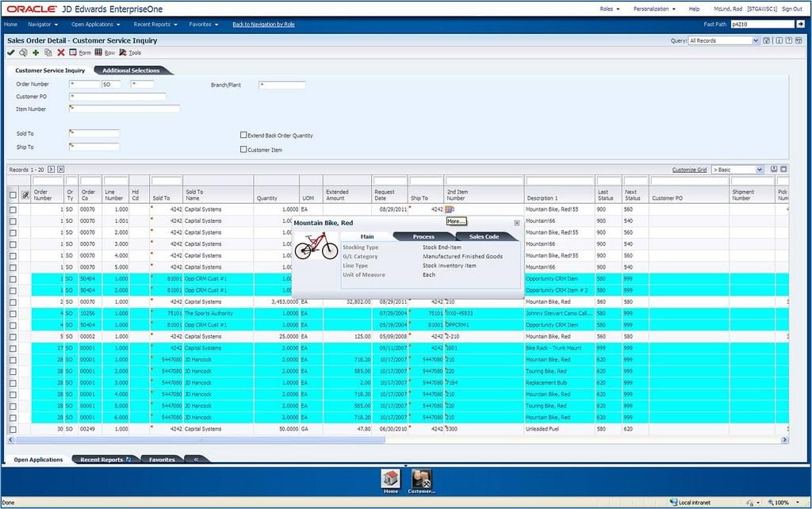Toggle Extend Back Order Quantity checkbox
812x509 pixels.
pyautogui.click(x=243, y=135)
